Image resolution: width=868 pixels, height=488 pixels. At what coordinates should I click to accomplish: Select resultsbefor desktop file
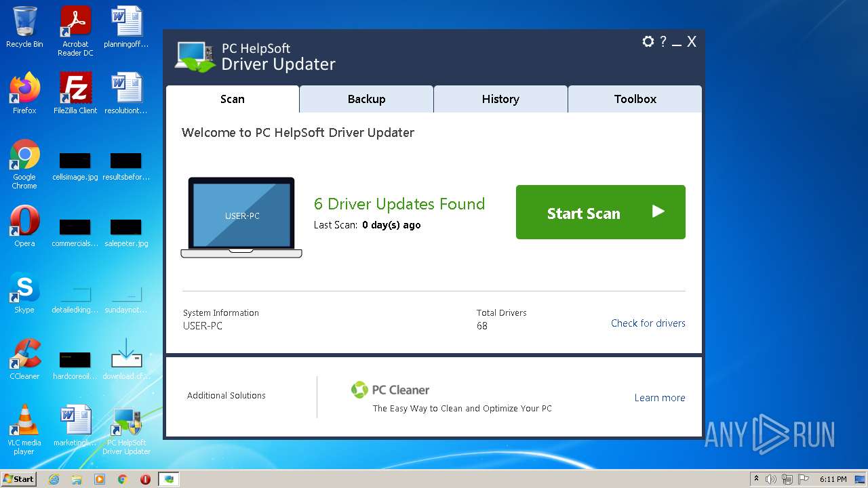click(126, 167)
